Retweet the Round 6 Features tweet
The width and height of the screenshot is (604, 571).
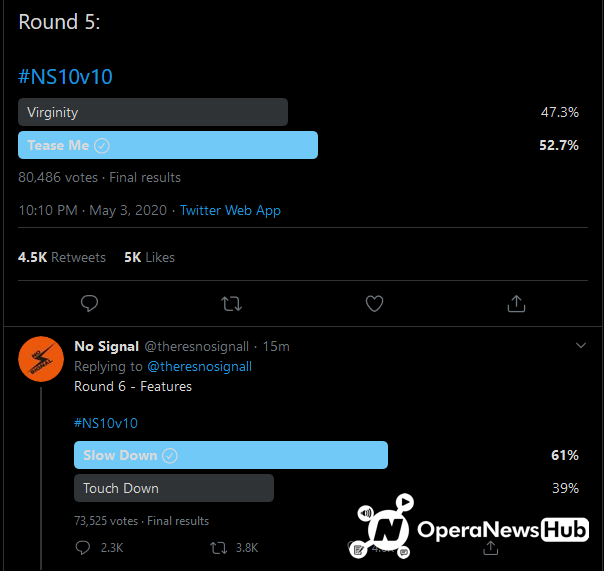click(219, 548)
